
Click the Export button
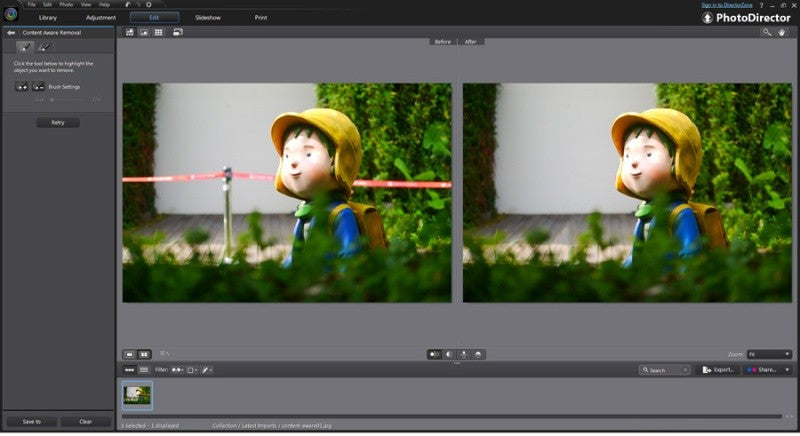[x=718, y=370]
